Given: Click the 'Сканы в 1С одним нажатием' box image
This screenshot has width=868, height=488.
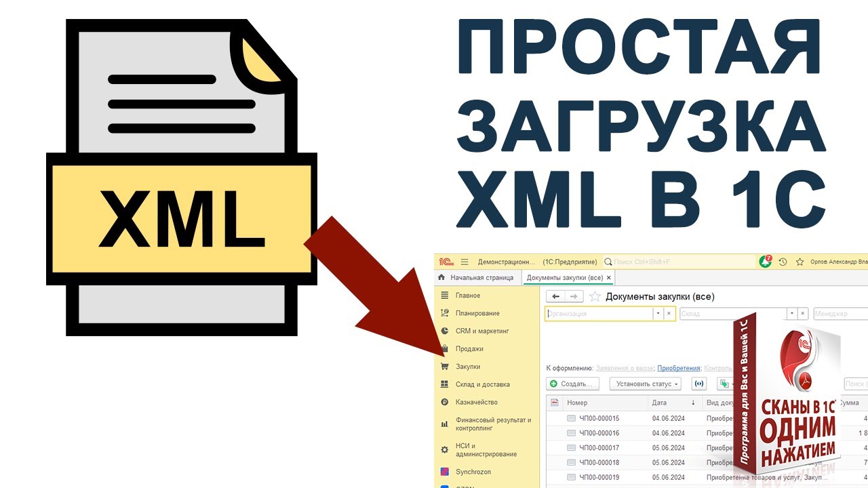Looking at the screenshot, I should click(787, 395).
